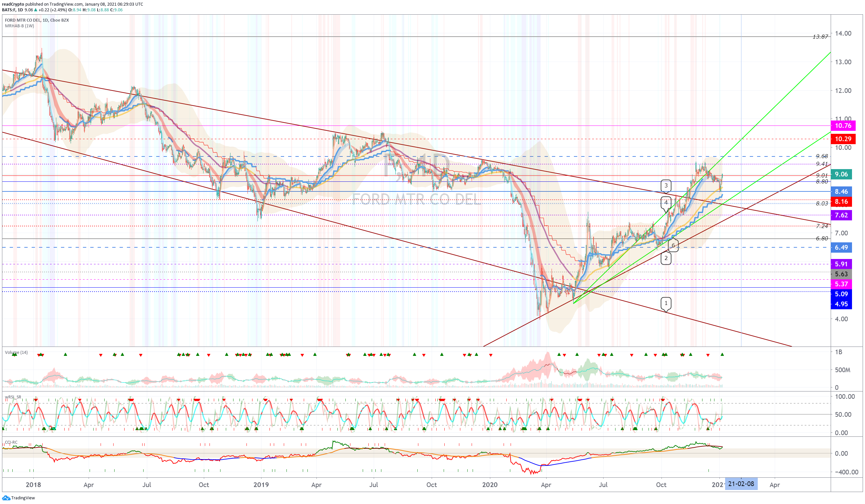Click the magenta 5.37 price label
The width and height of the screenshot is (865, 504).
(x=841, y=284)
